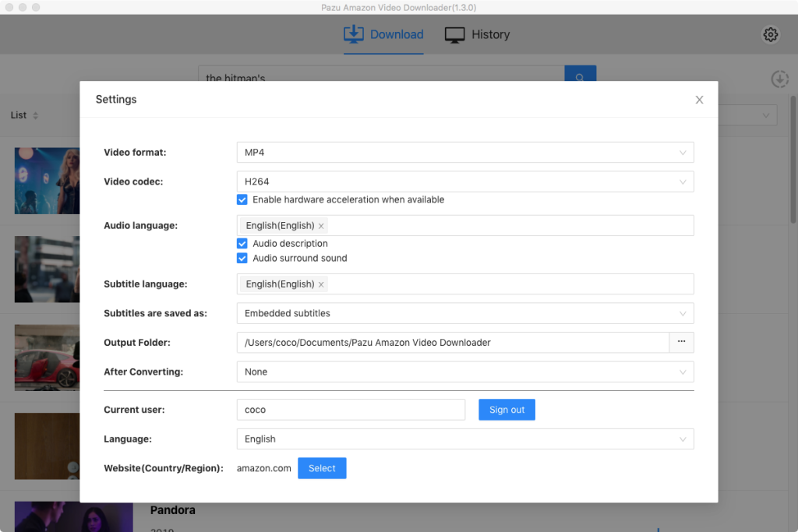The image size is (798, 532).
Task: Click the Current user field
Action: [351, 410]
